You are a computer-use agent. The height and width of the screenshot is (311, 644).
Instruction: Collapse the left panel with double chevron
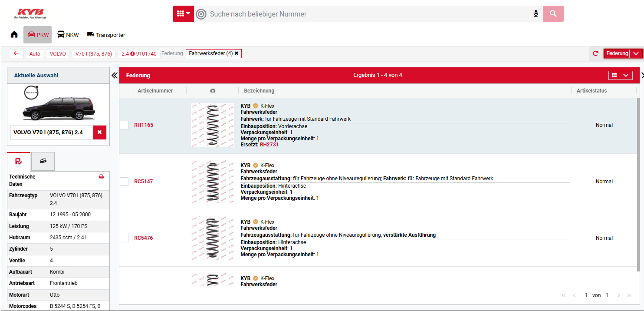point(115,76)
